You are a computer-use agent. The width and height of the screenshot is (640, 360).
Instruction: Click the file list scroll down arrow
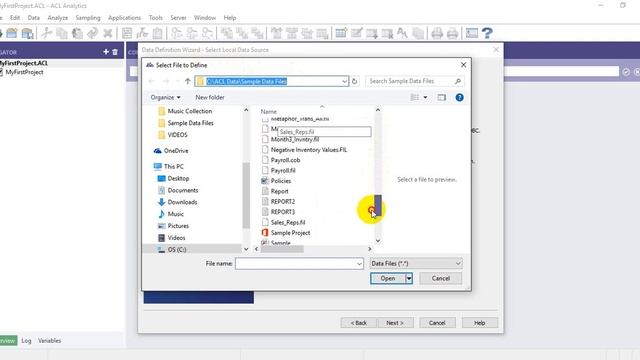[x=378, y=241]
